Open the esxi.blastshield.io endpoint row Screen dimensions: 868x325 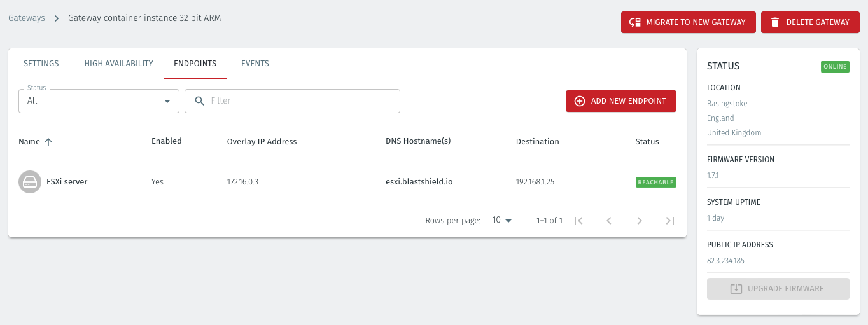click(x=419, y=182)
